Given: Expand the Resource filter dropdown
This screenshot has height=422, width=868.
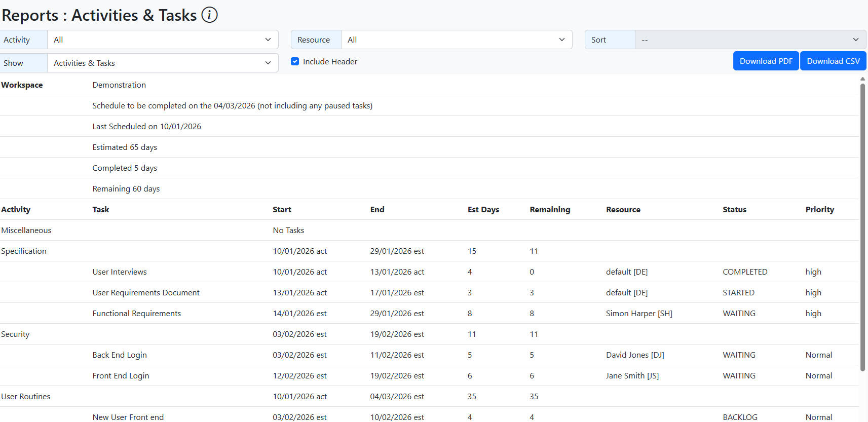Looking at the screenshot, I should click(x=456, y=40).
